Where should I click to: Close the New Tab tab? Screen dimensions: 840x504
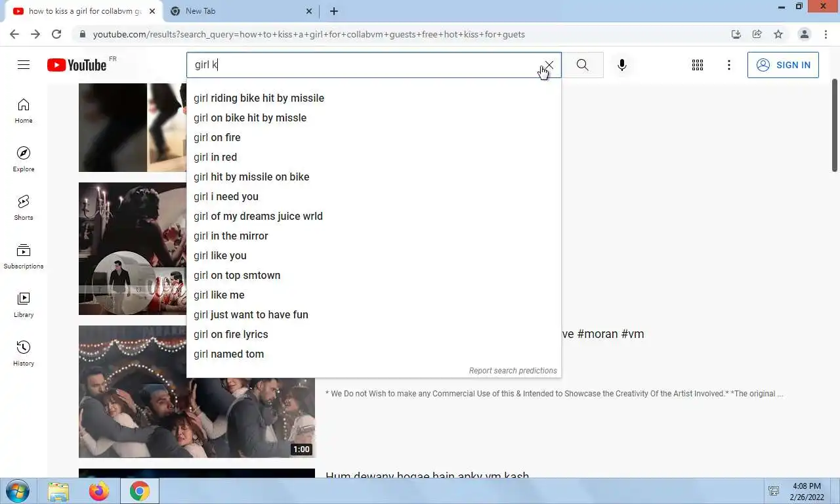point(309,11)
